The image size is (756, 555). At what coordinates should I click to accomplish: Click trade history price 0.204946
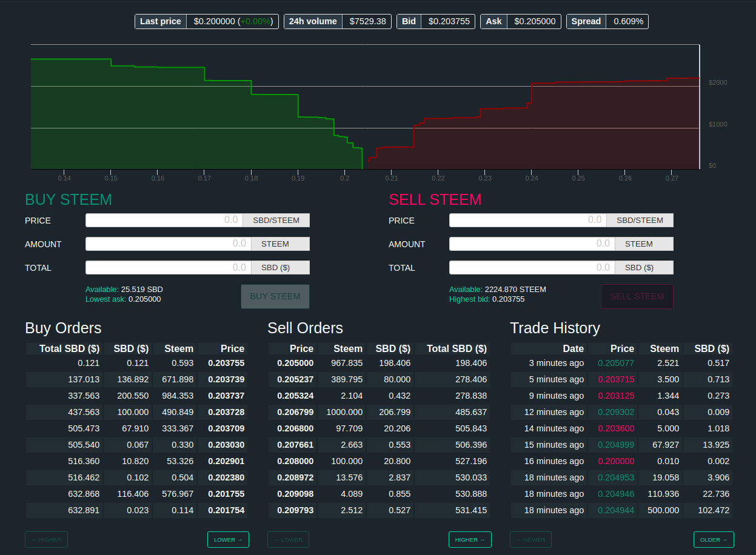pos(616,494)
